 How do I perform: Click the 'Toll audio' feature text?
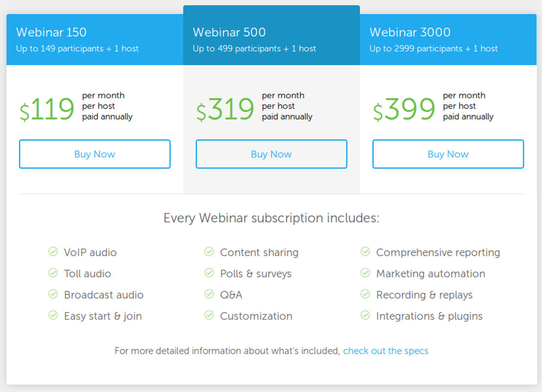pos(88,274)
